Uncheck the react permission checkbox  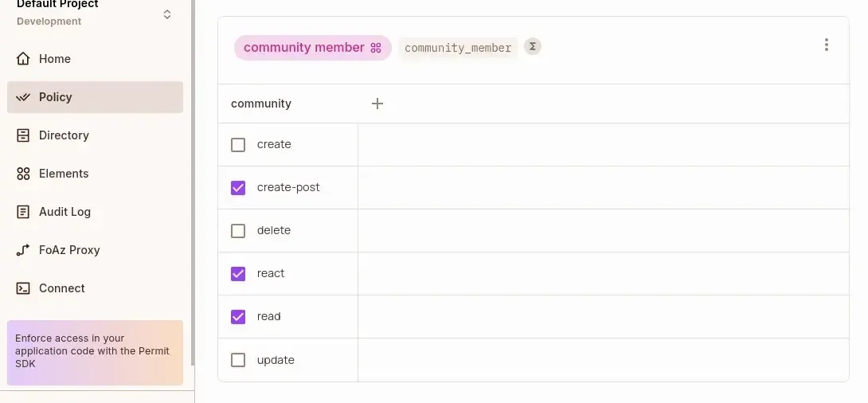pyautogui.click(x=238, y=274)
